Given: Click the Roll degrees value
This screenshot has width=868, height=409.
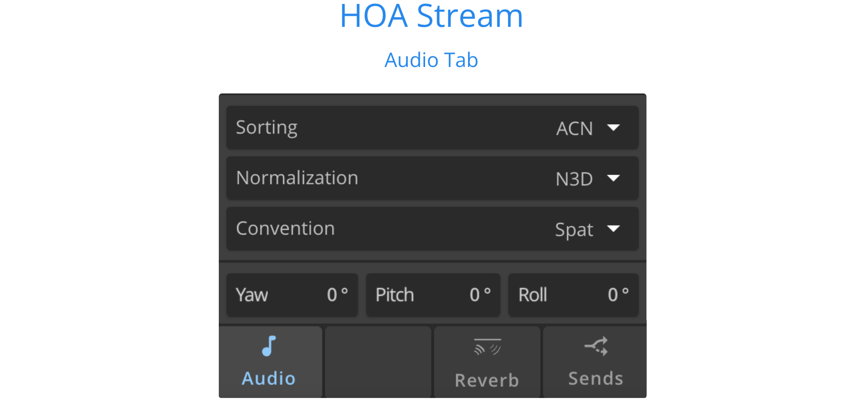Looking at the screenshot, I should pos(618,294).
